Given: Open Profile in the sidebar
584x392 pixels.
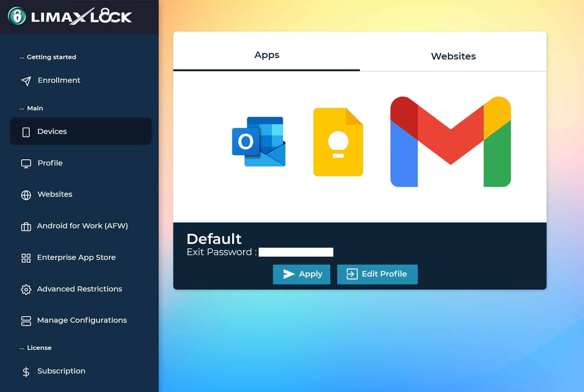Looking at the screenshot, I should (x=81, y=163).
